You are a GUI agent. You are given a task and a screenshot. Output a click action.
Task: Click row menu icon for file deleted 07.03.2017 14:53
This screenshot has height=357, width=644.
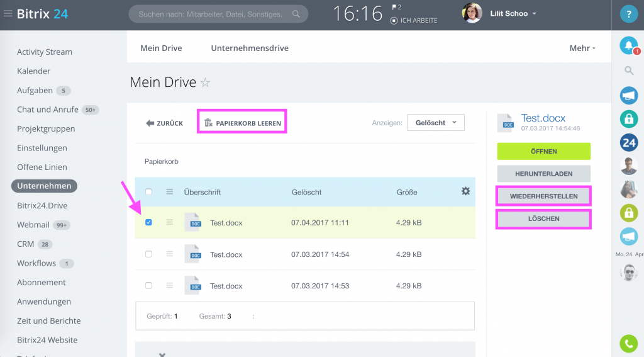coord(170,285)
